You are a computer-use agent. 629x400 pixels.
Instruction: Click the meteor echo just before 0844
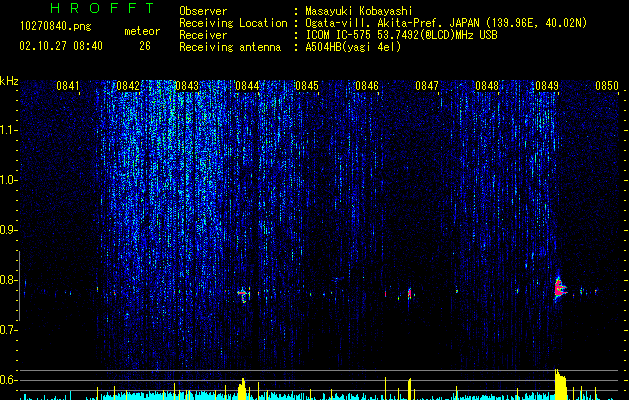click(x=243, y=294)
